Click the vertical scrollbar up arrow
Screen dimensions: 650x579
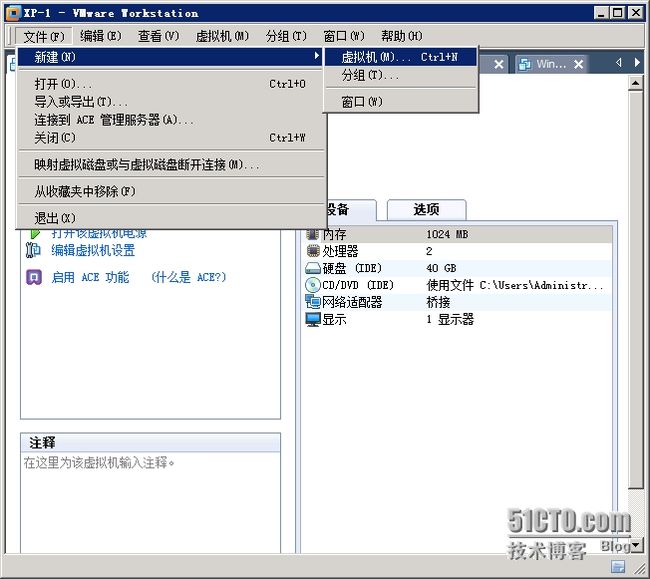[x=635, y=83]
